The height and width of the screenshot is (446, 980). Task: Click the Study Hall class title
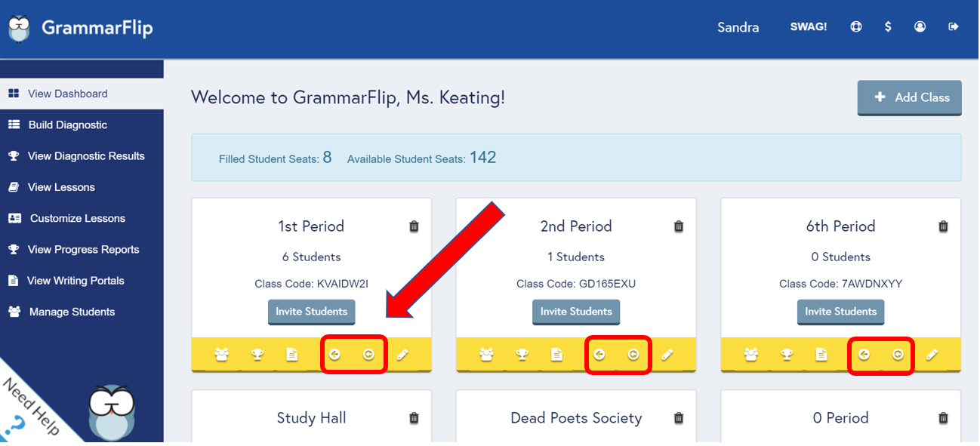click(x=311, y=418)
